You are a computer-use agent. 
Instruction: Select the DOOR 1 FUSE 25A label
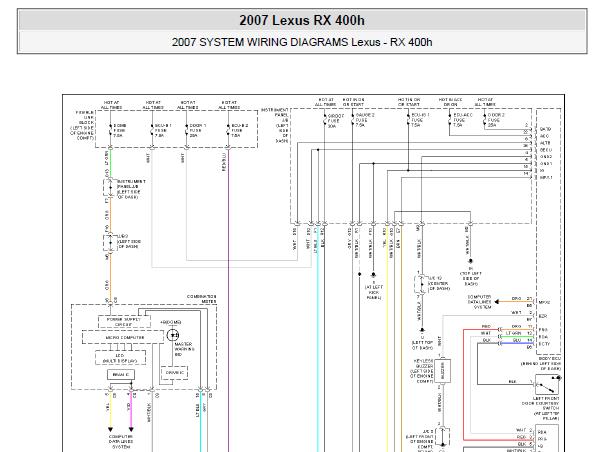point(198,130)
